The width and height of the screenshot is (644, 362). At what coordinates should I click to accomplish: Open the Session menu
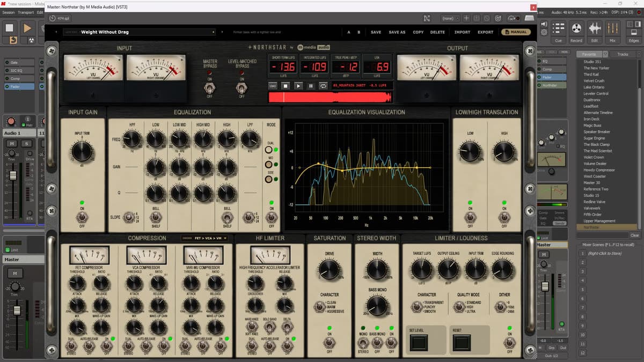point(8,12)
